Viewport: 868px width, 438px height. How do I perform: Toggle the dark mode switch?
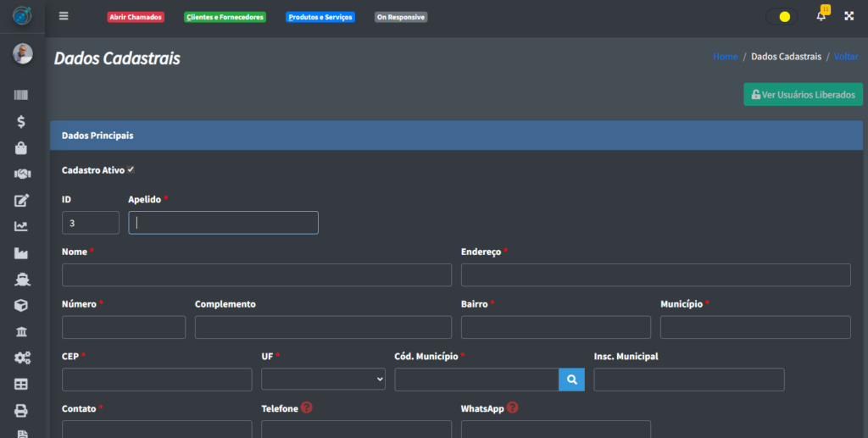coord(781,17)
